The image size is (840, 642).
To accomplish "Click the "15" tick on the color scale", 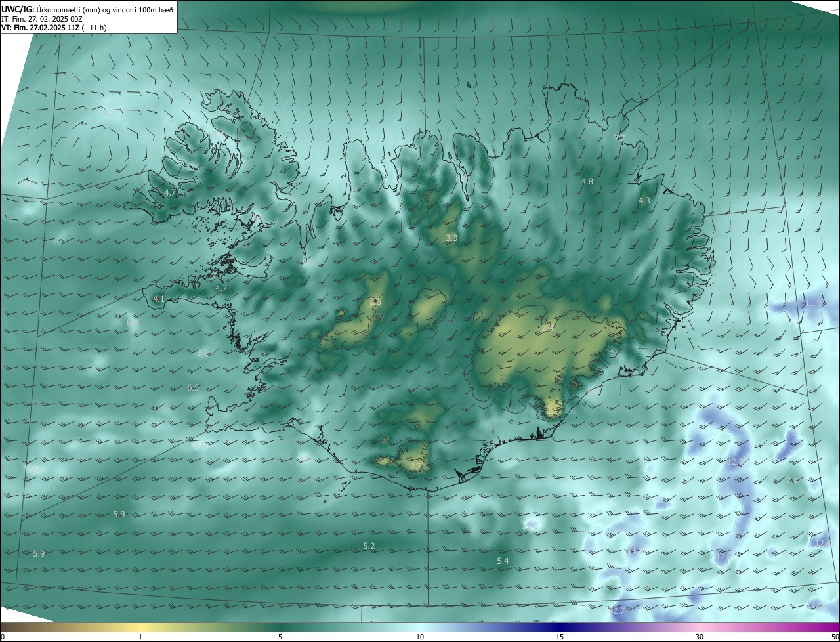I will 560,637.
